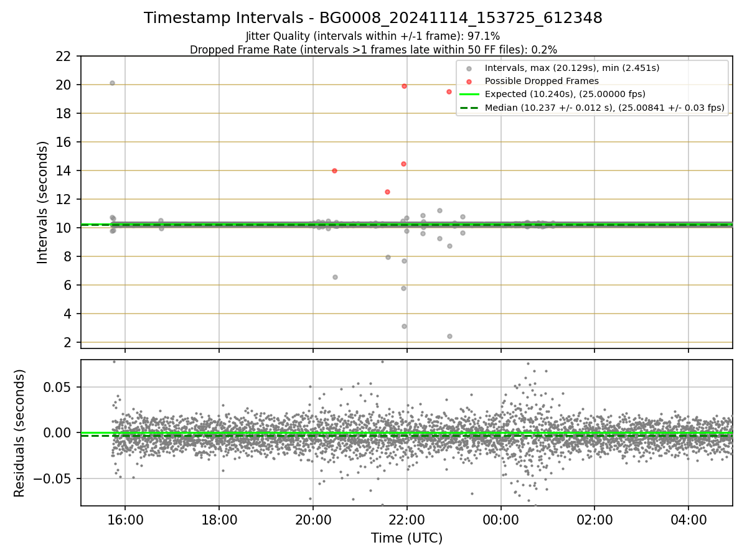Click the '10' tick on intervals axis
Image resolution: width=747 pixels, height=560 pixels.
pyautogui.click(x=63, y=228)
